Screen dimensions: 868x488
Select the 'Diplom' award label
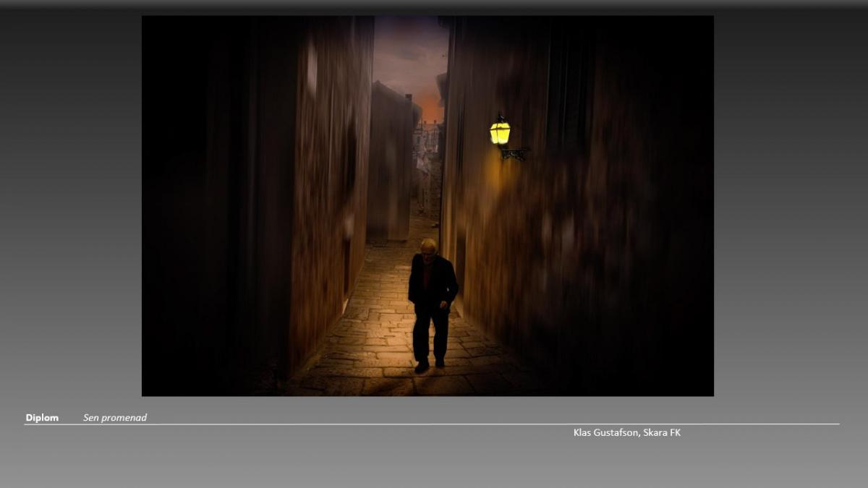point(42,418)
